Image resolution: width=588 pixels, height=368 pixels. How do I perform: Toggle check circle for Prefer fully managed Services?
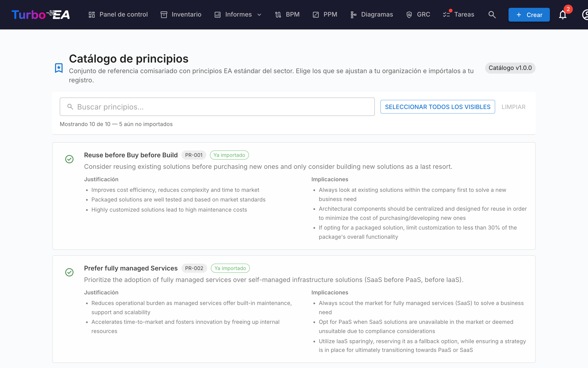[x=70, y=272]
